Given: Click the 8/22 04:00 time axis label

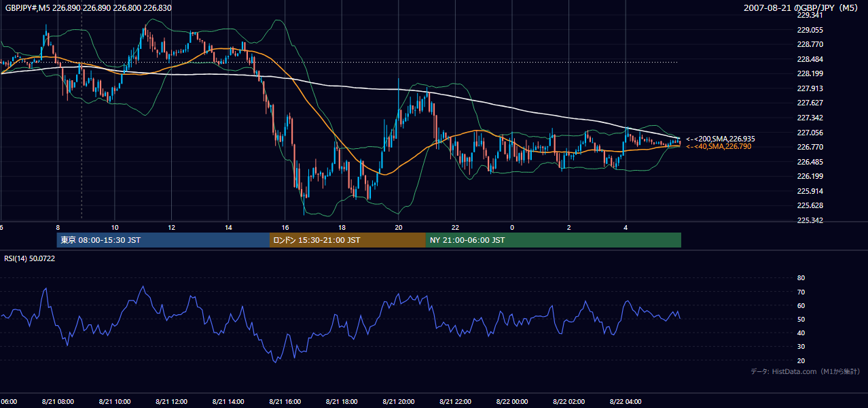Looking at the screenshot, I should 626,401.
